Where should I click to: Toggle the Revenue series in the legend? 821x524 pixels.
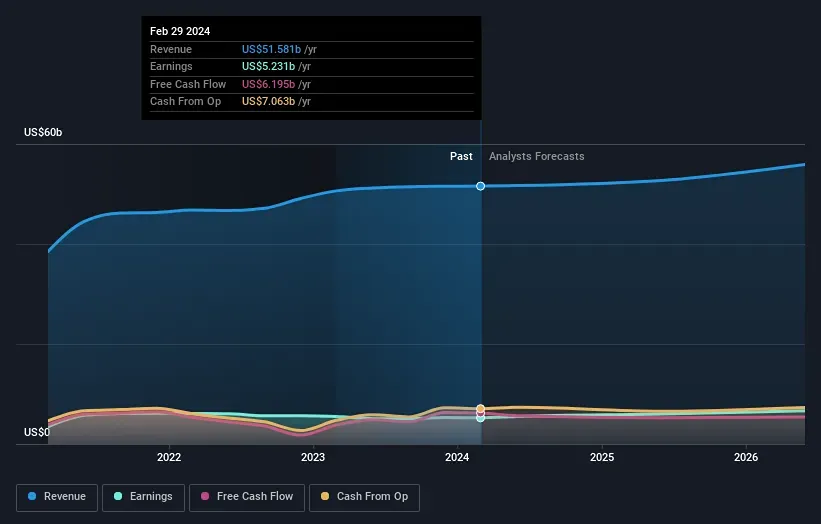tap(57, 497)
